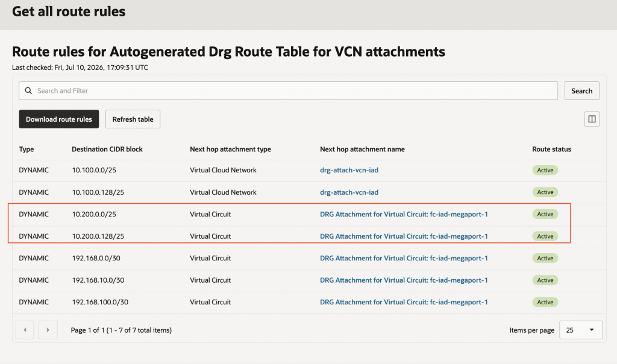Open the Items per page dropdown

click(x=581, y=330)
